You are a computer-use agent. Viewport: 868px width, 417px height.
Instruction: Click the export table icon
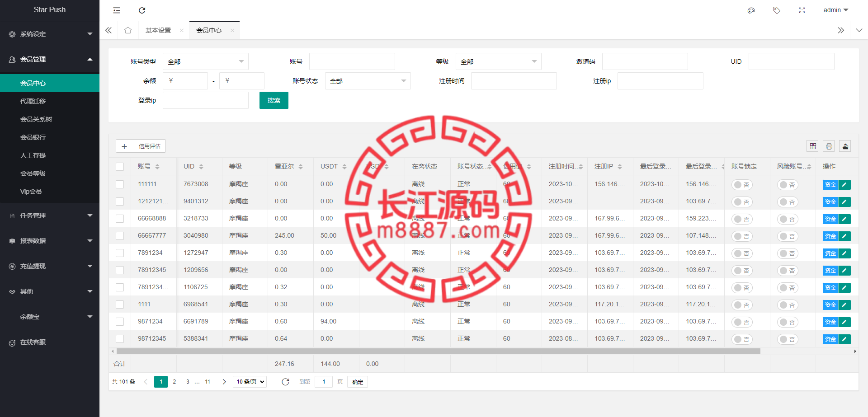845,146
